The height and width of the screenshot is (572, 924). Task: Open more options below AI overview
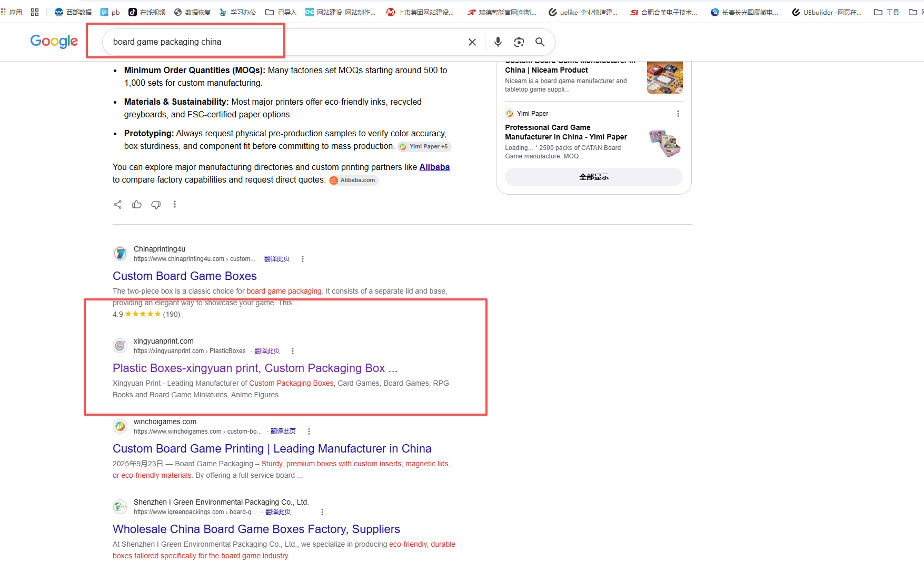point(175,204)
